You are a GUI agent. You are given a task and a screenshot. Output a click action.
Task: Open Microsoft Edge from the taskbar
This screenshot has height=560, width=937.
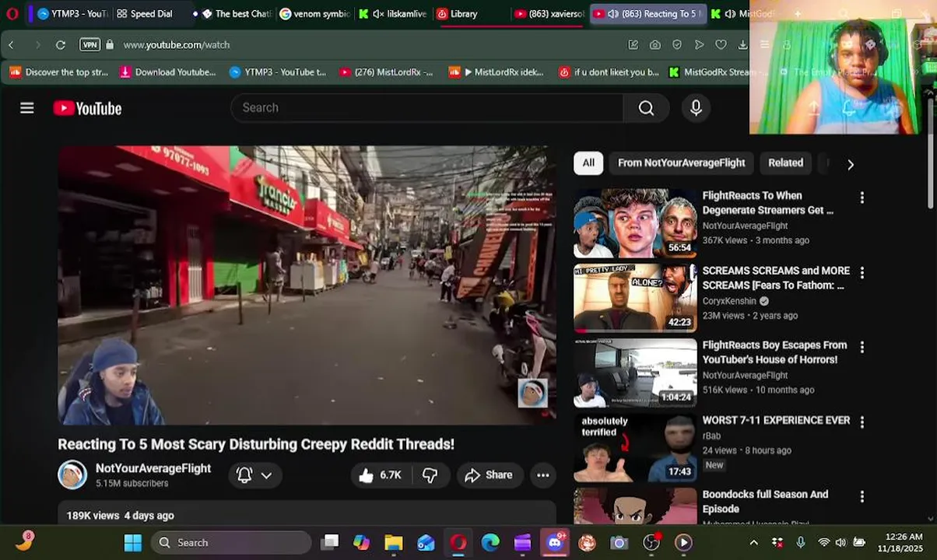490,543
